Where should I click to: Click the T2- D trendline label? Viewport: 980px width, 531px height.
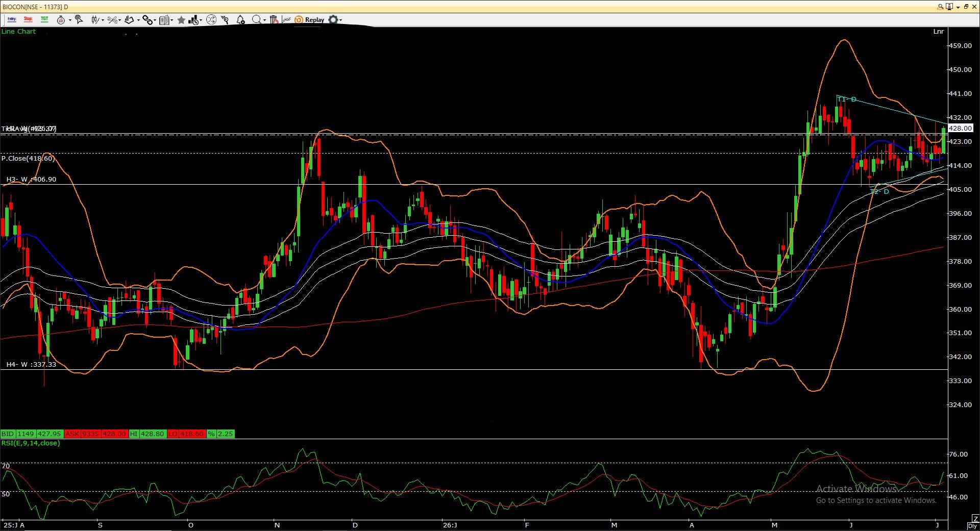coord(879,192)
